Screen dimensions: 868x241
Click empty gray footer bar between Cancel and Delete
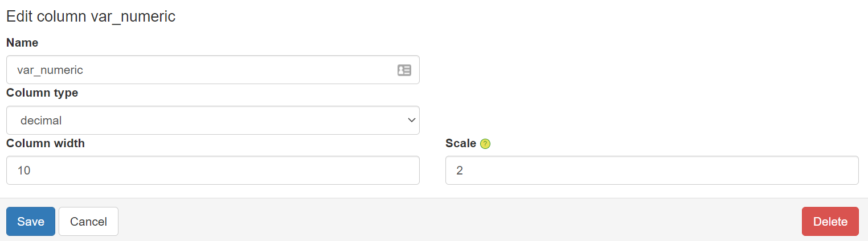tap(456, 221)
